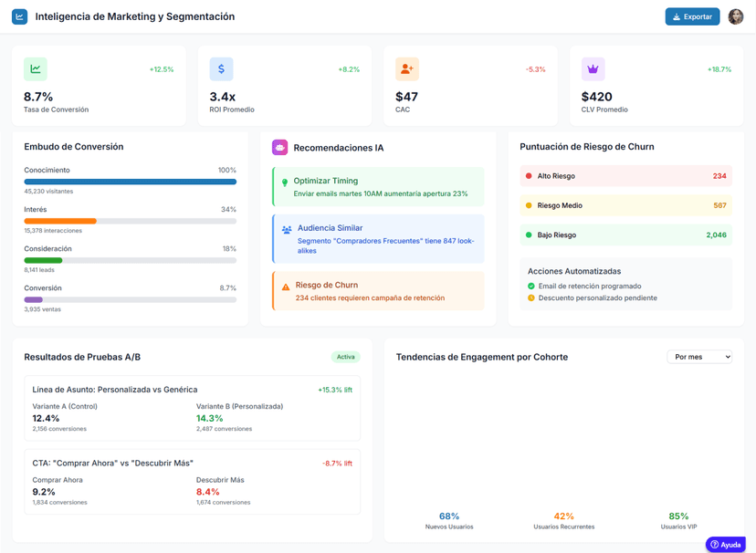This screenshot has height=553, width=756.
Task: Click the 42% Usuarios Recurrentes stat
Action: coord(564,520)
